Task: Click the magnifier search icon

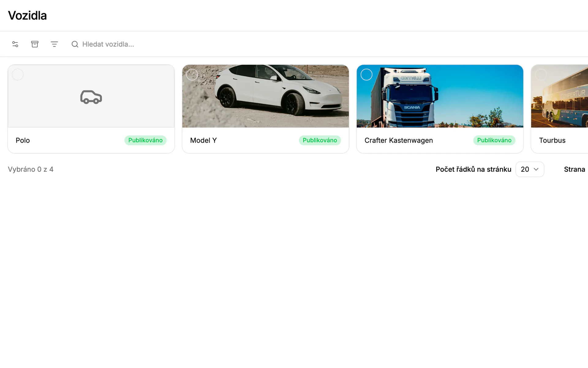Action: [x=75, y=44]
